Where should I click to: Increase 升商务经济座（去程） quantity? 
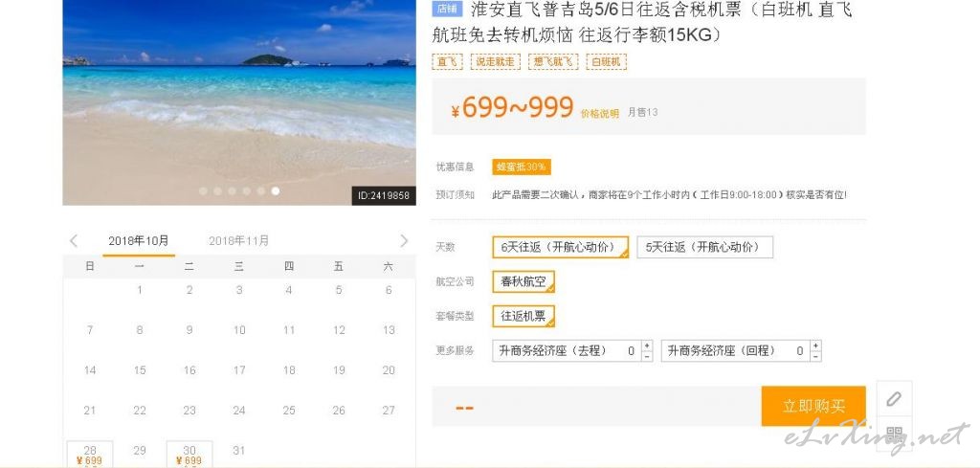pyautogui.click(x=647, y=345)
